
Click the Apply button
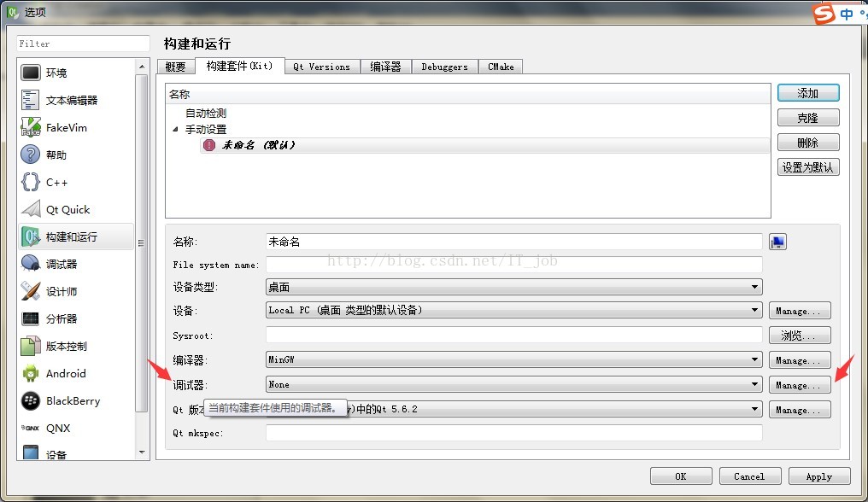[818, 476]
